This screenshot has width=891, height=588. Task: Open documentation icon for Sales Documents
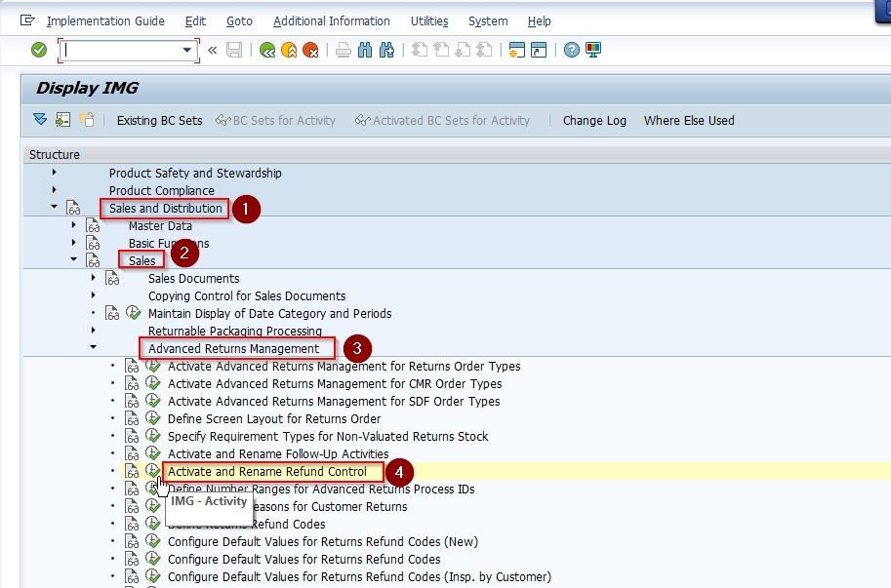pos(112,278)
